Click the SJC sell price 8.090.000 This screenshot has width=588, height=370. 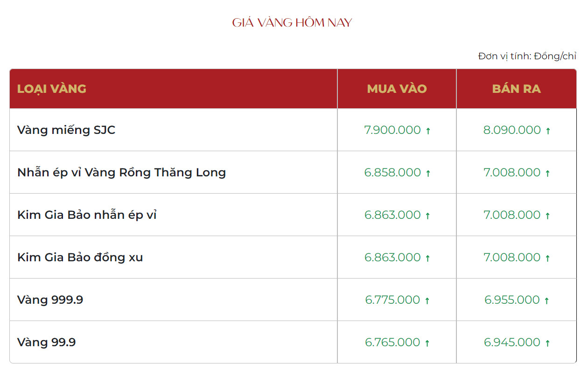click(512, 130)
